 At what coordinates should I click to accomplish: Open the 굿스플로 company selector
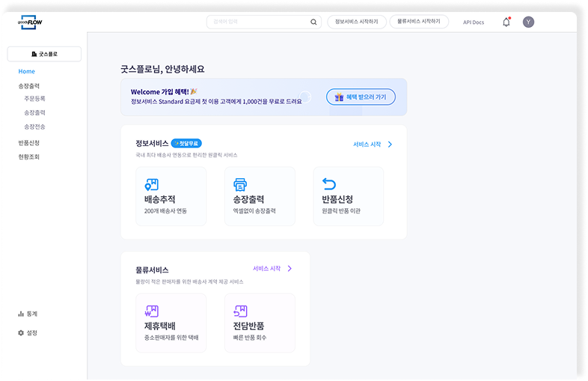44,54
